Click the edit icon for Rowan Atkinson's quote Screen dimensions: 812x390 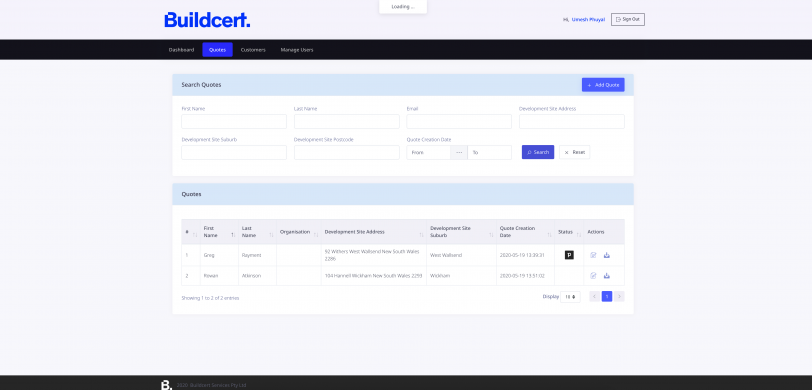point(593,276)
